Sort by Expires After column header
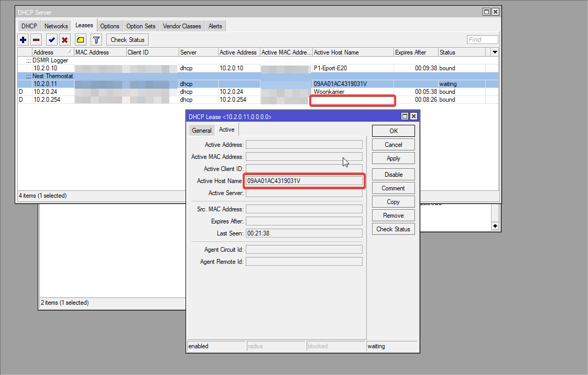The height and width of the screenshot is (375, 588). pyautogui.click(x=416, y=52)
